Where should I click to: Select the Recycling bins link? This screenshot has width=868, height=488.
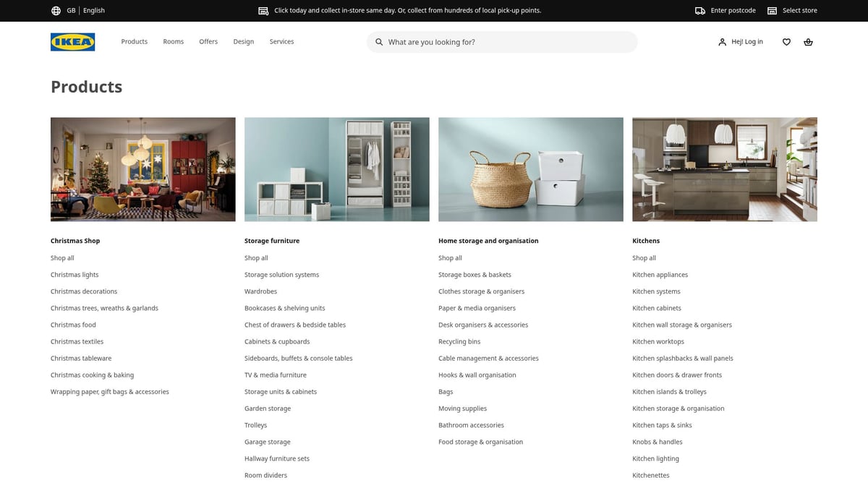(x=459, y=341)
